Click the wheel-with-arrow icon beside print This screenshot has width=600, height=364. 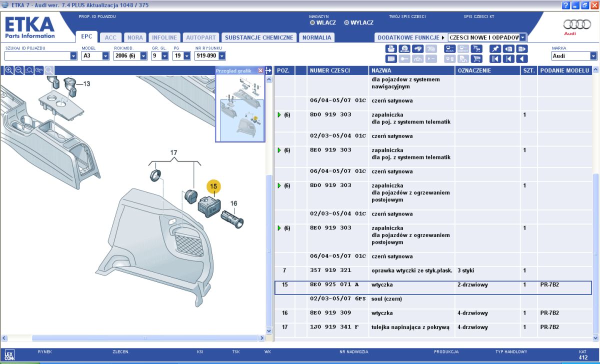click(405, 49)
